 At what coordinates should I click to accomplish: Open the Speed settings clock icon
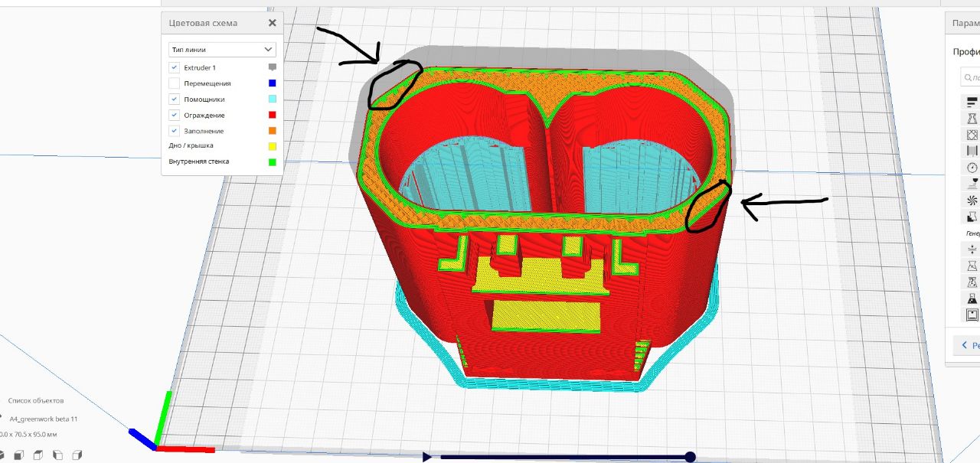coord(972,167)
